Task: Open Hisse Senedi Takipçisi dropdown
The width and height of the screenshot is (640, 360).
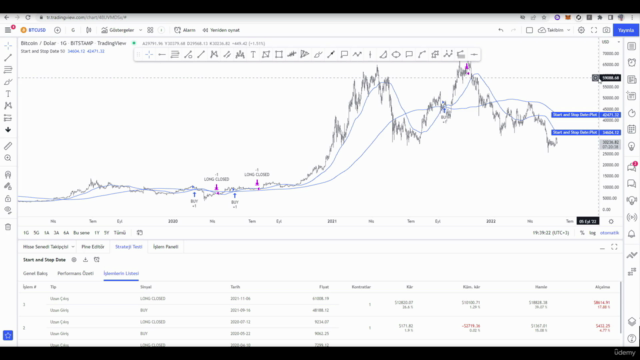Action: [x=49, y=247]
